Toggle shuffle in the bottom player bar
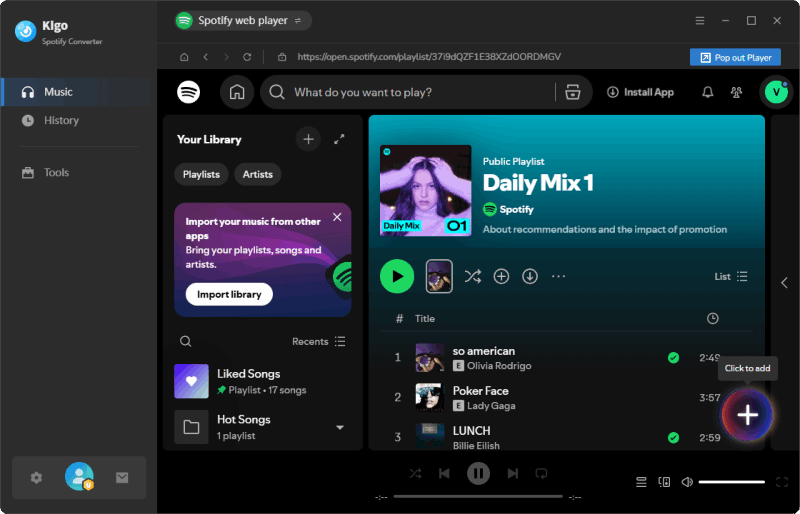 pos(415,474)
